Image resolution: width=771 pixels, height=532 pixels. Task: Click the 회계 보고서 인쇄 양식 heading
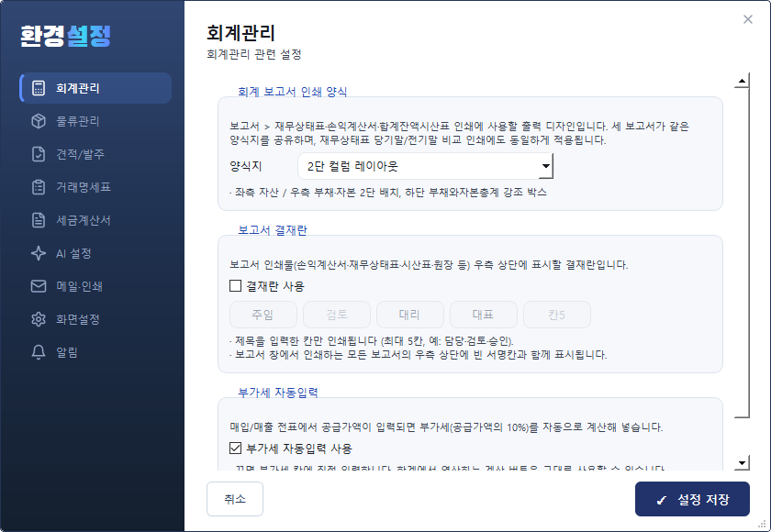point(293,92)
